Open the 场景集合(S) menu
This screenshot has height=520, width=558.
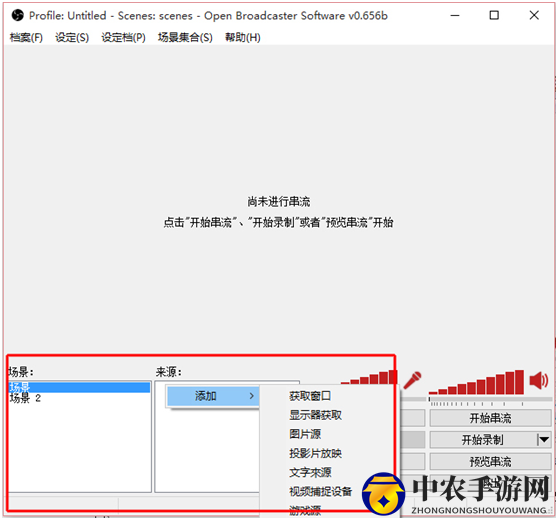pos(185,37)
